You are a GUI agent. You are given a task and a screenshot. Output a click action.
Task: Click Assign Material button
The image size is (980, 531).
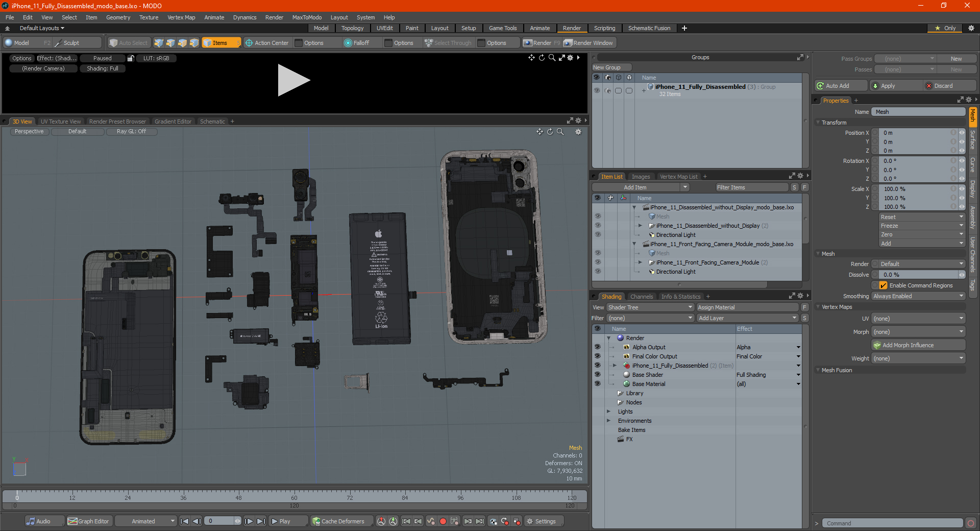(747, 307)
